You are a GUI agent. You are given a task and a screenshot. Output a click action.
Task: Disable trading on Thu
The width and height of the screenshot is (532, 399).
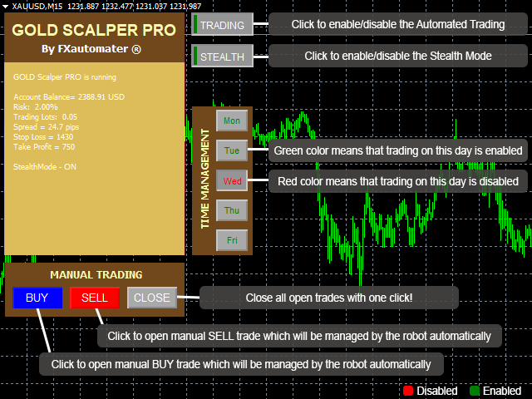pos(232,210)
